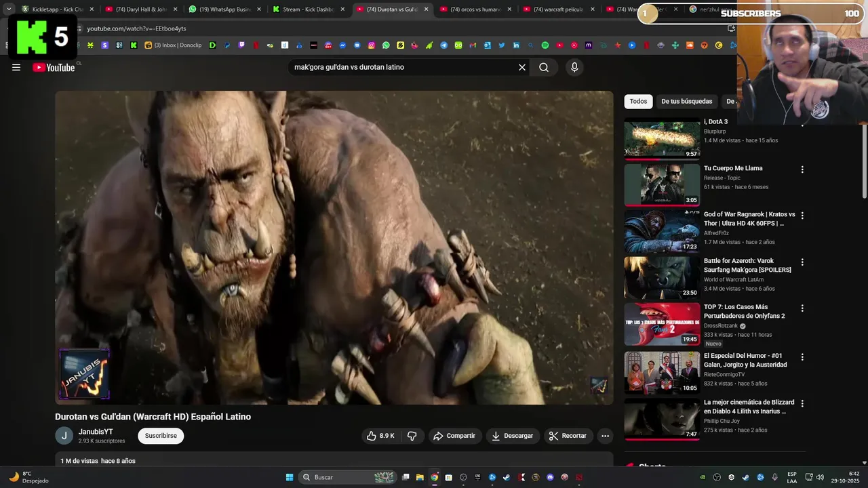Select the De tus búsquedas chip
This screenshot has height=488, width=868.
point(687,101)
